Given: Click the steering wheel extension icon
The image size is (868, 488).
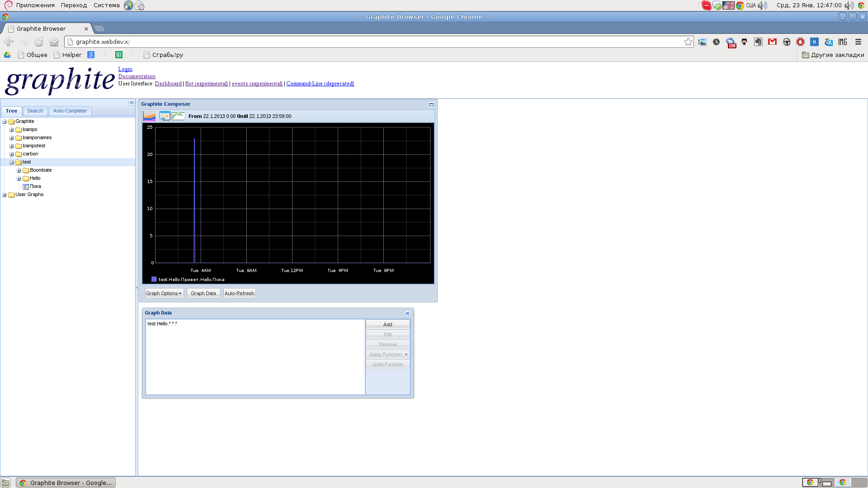Looking at the screenshot, I should tap(787, 42).
